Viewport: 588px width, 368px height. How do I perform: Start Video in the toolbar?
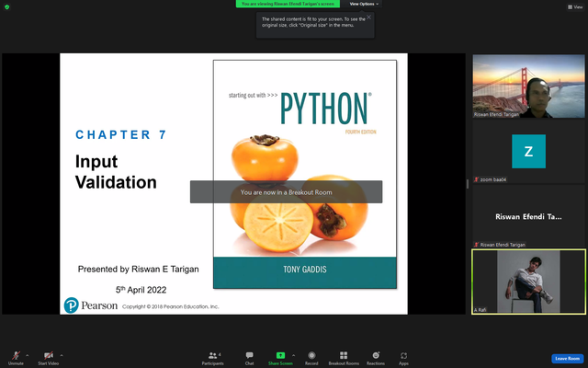pos(48,358)
